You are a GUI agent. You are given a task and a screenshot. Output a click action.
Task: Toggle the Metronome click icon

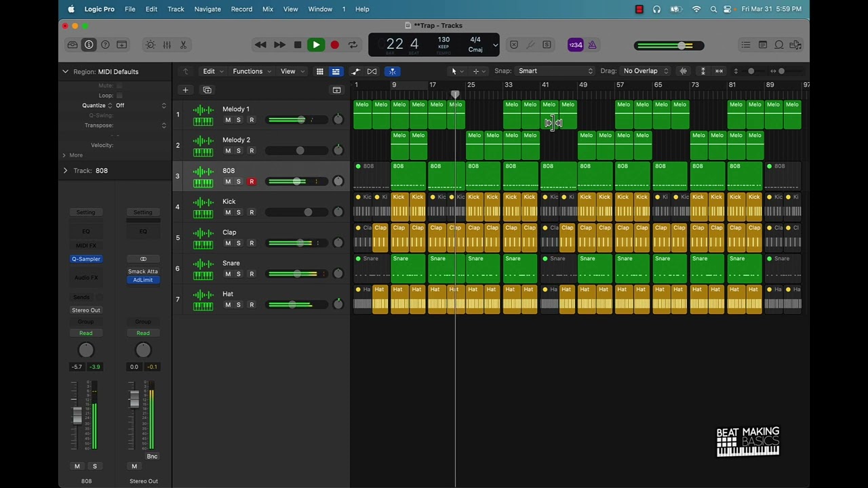click(x=592, y=45)
